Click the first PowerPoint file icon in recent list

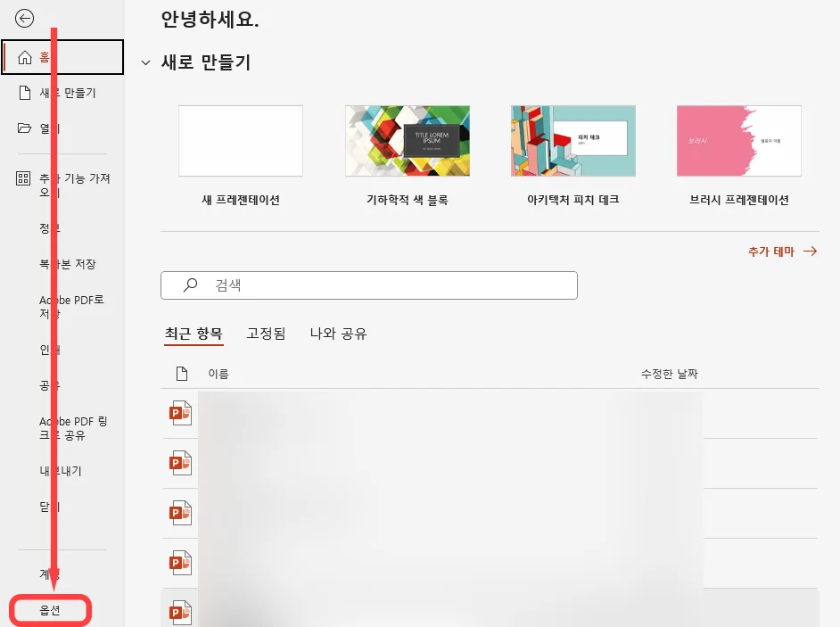click(x=179, y=412)
